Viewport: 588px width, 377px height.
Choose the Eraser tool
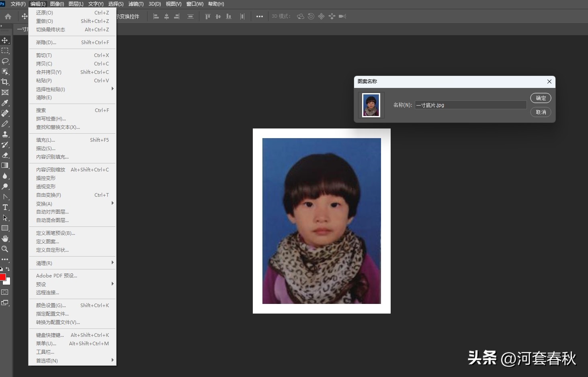click(5, 155)
